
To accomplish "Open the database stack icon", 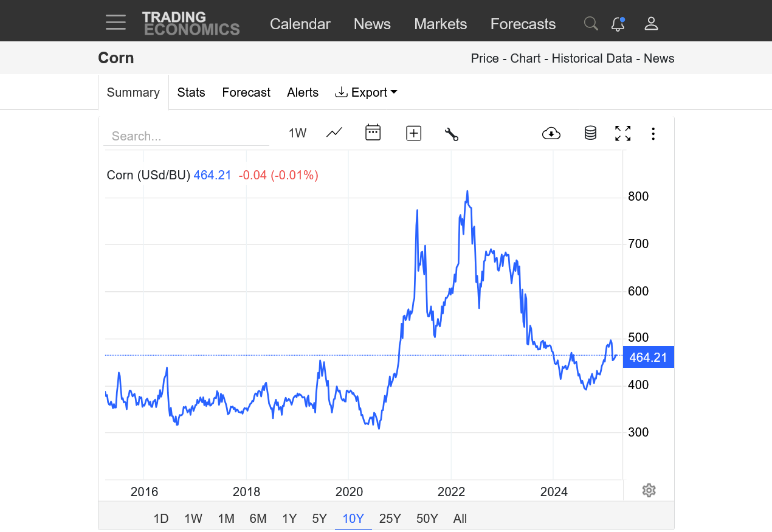I will 590,133.
